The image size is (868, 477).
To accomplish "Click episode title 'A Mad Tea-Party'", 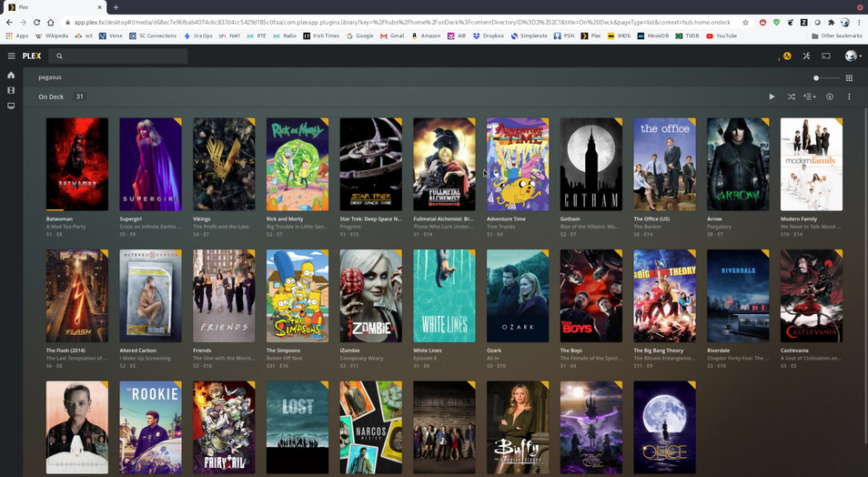I will [x=66, y=227].
